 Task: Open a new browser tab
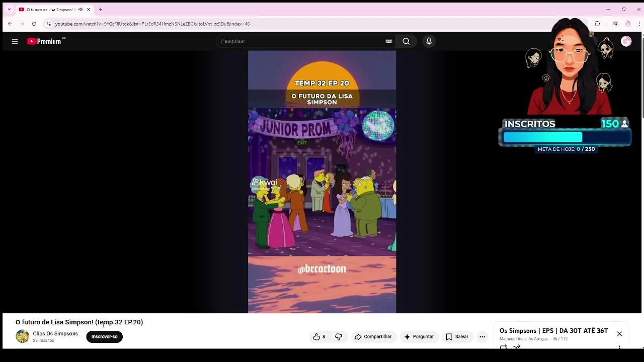[x=101, y=10]
